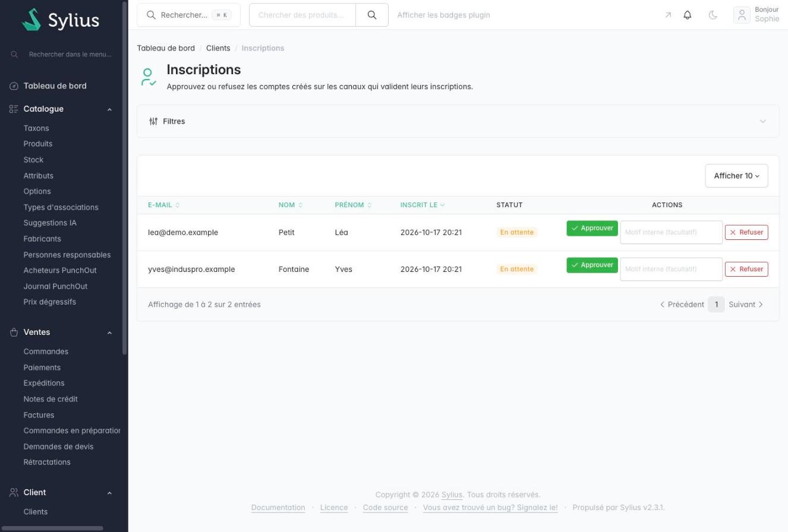Click the Suivant pagination button

point(746,305)
